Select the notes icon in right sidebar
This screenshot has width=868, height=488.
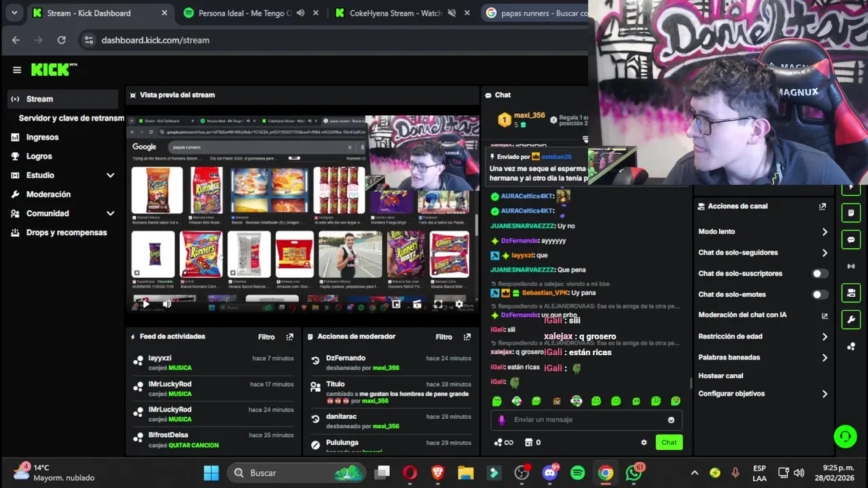coord(851,213)
